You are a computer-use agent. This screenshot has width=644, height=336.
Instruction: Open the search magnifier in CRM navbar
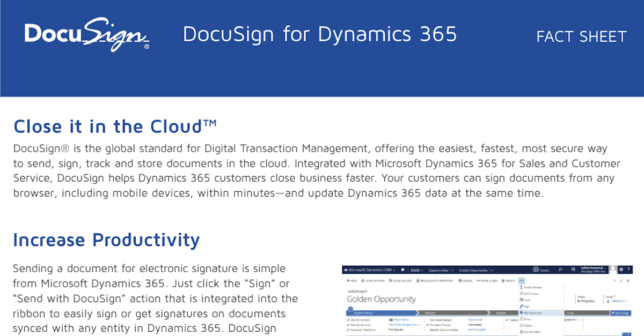click(x=560, y=270)
